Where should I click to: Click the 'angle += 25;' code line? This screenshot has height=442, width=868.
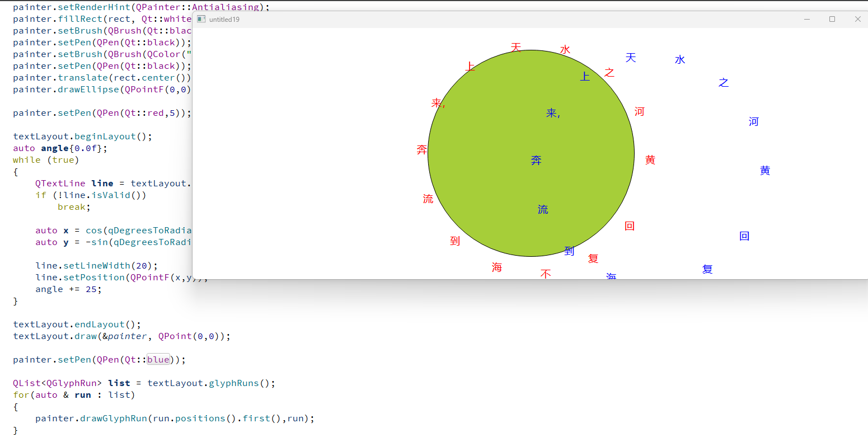point(68,289)
